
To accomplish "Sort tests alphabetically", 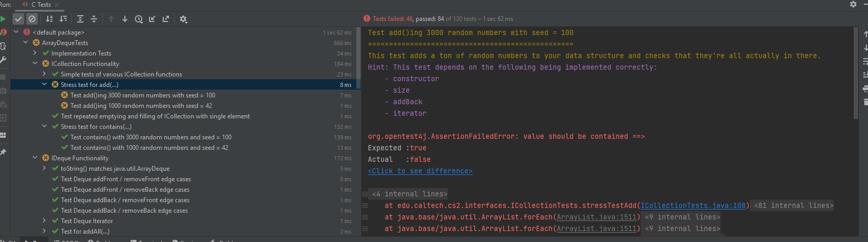I will click(x=49, y=19).
